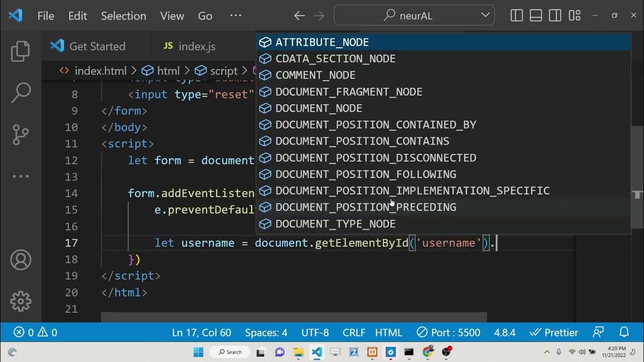This screenshot has width=644, height=362.
Task: Click the errors and warnings indicator
Action: [x=35, y=332]
